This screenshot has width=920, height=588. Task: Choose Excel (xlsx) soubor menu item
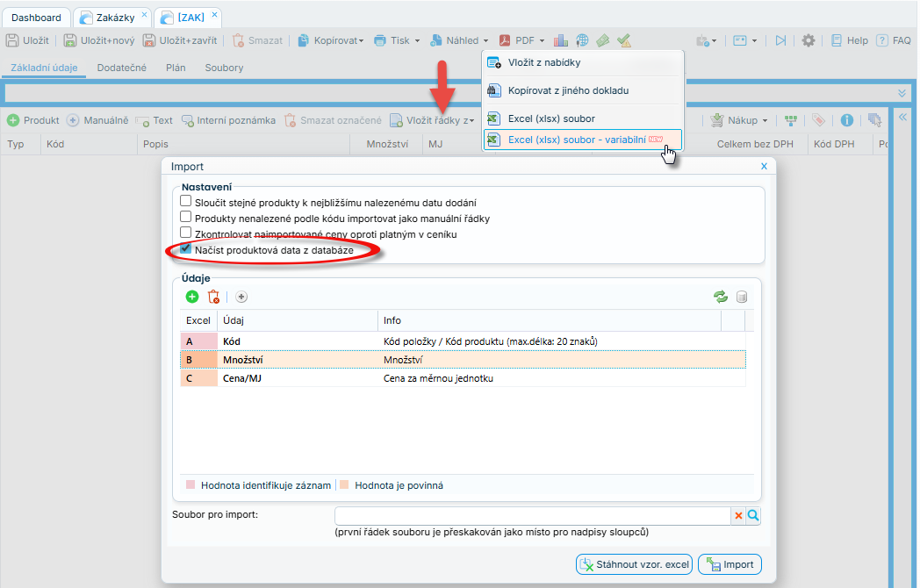[583, 118]
